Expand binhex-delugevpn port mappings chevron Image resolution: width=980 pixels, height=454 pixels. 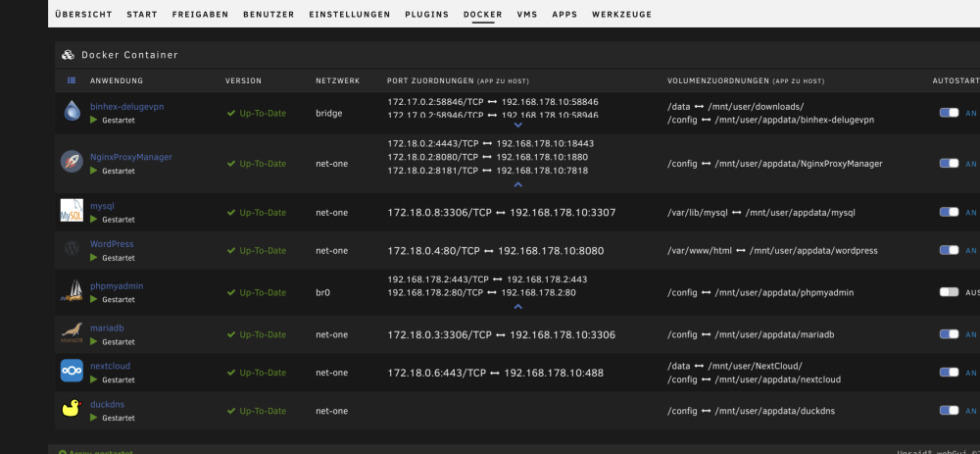click(x=517, y=126)
